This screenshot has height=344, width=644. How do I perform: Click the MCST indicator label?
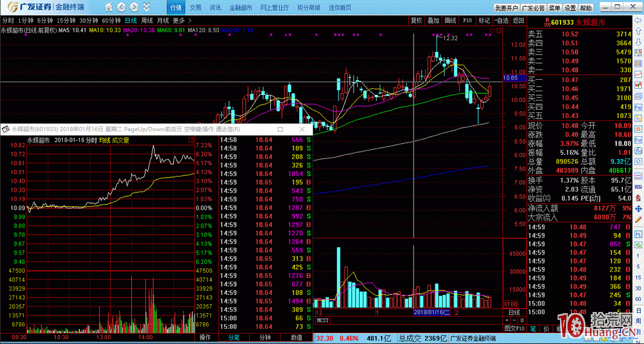(322, 320)
